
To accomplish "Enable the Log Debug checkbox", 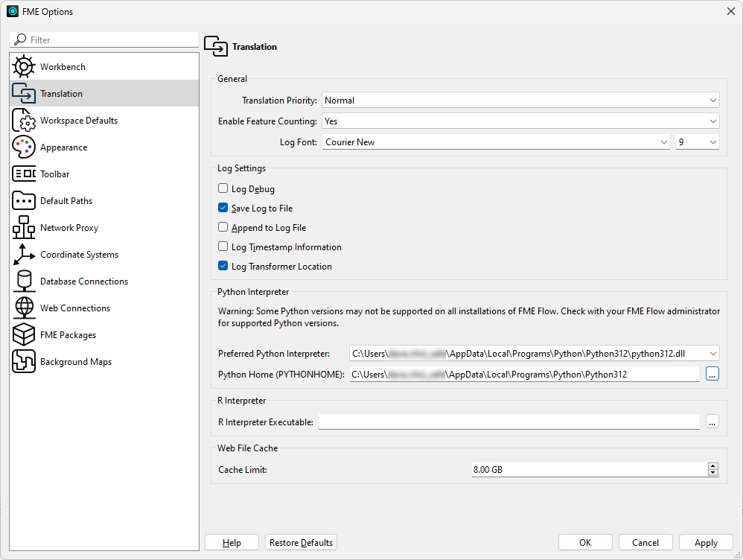I will [223, 188].
